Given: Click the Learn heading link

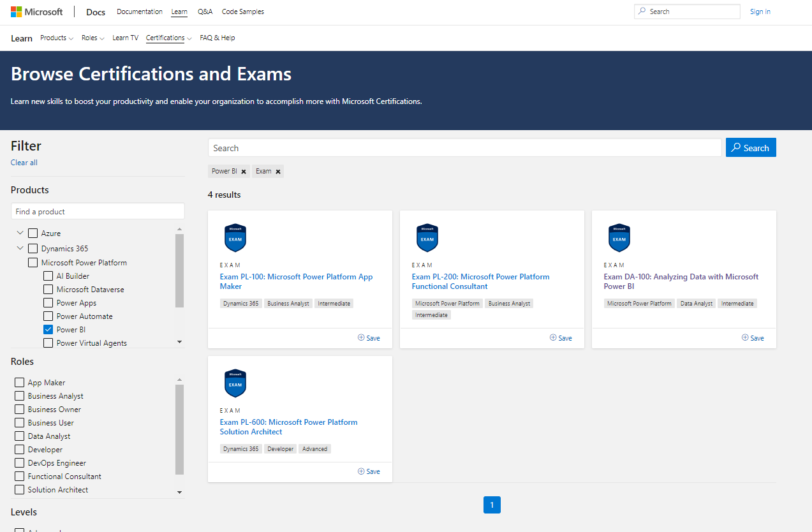Looking at the screenshot, I should [22, 38].
